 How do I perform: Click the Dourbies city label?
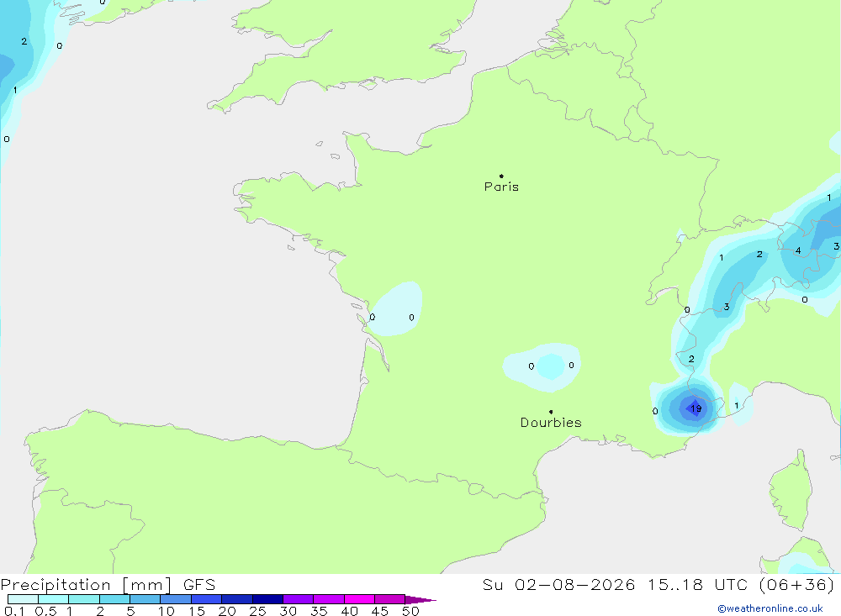[x=551, y=423]
